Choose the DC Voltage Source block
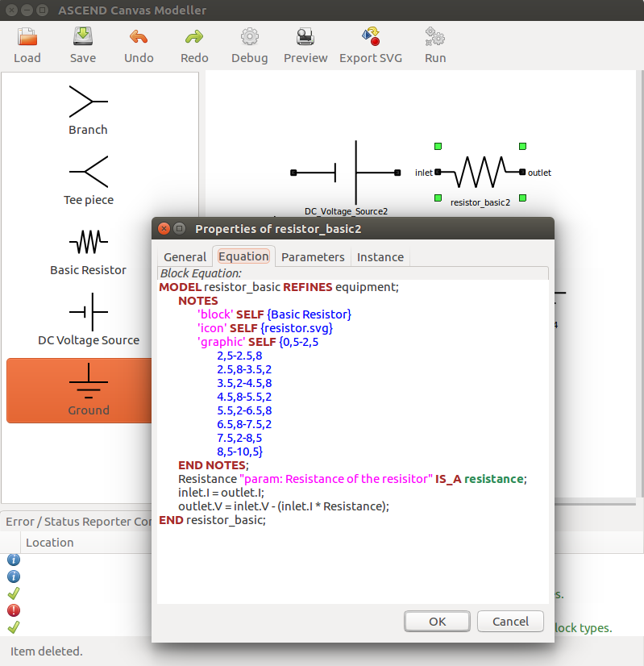 [88, 321]
